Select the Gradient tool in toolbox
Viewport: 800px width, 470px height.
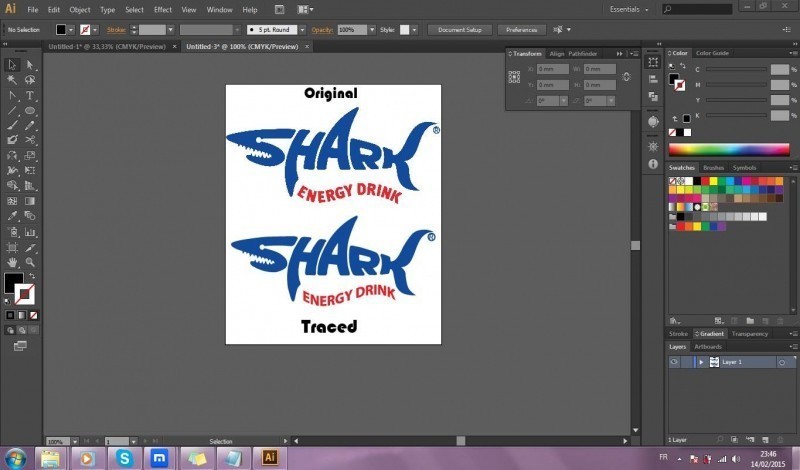point(30,201)
